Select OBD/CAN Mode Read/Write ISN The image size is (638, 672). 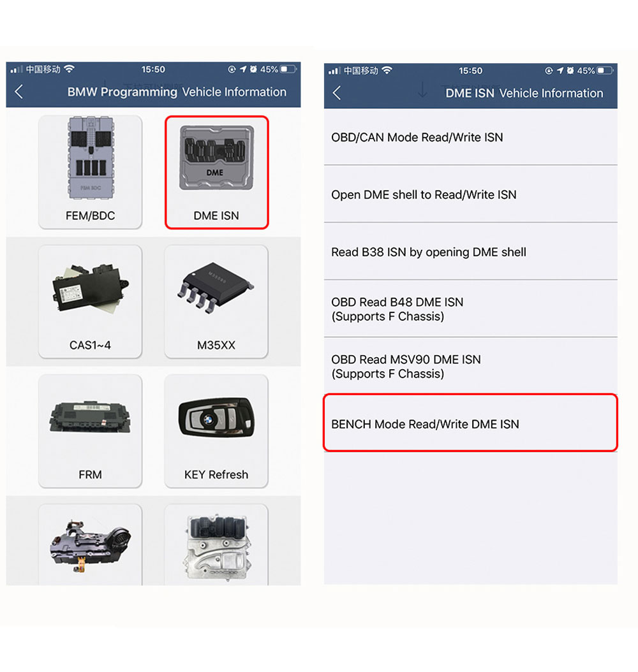pos(470,137)
